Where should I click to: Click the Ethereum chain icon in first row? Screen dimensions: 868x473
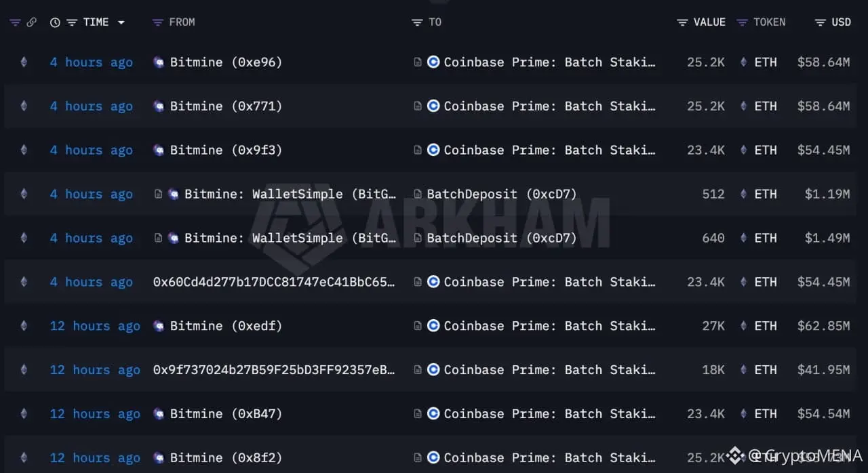(x=24, y=62)
